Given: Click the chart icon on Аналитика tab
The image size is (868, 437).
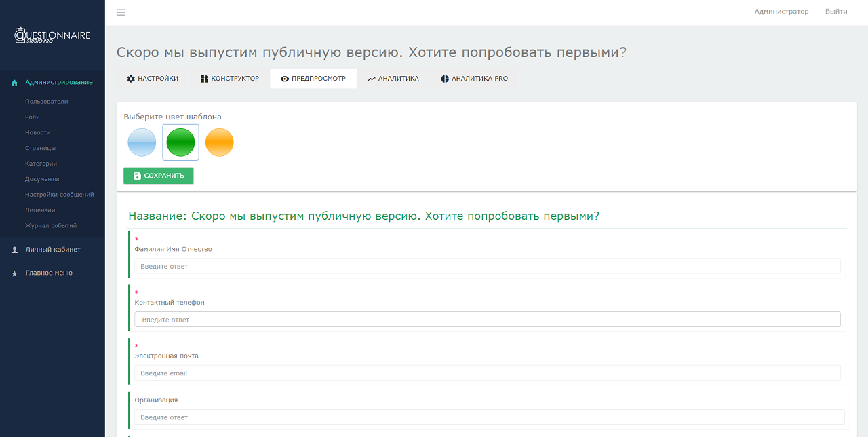Looking at the screenshot, I should pos(370,78).
